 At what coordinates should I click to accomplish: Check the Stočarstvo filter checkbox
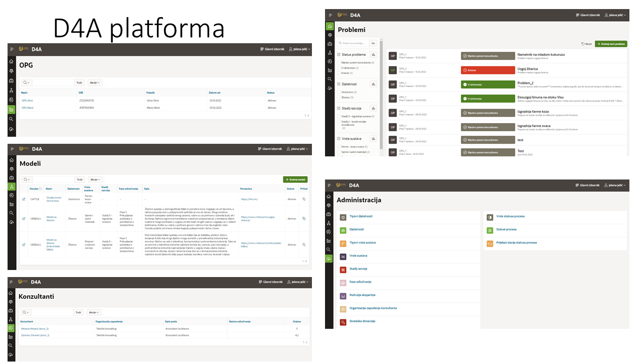[339, 92]
